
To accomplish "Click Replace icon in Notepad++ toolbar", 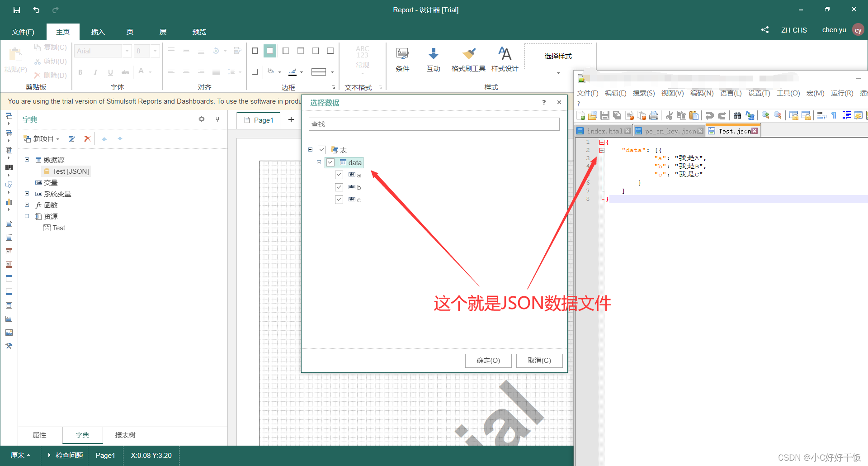I will tap(750, 116).
